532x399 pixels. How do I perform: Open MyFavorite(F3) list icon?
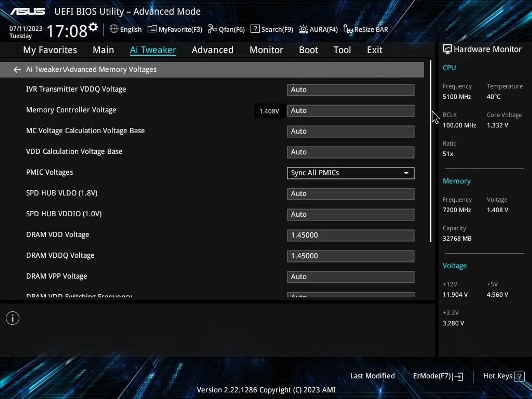pyautogui.click(x=152, y=29)
